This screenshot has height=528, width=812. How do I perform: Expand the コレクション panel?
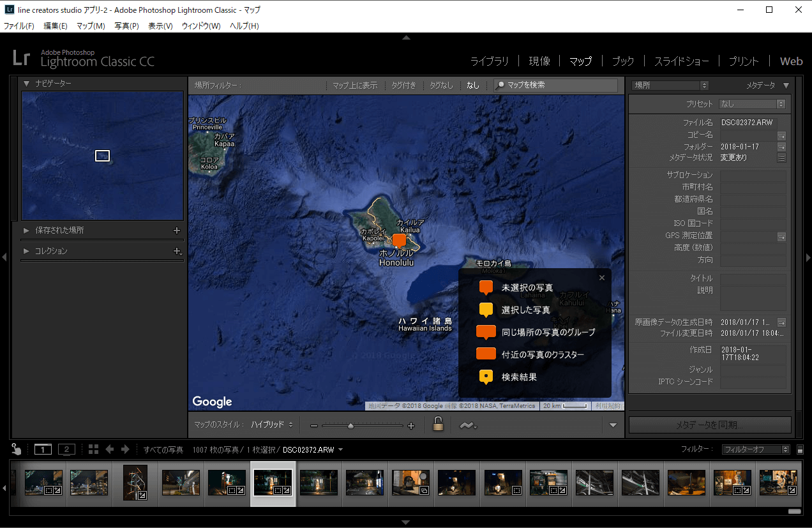click(26, 252)
